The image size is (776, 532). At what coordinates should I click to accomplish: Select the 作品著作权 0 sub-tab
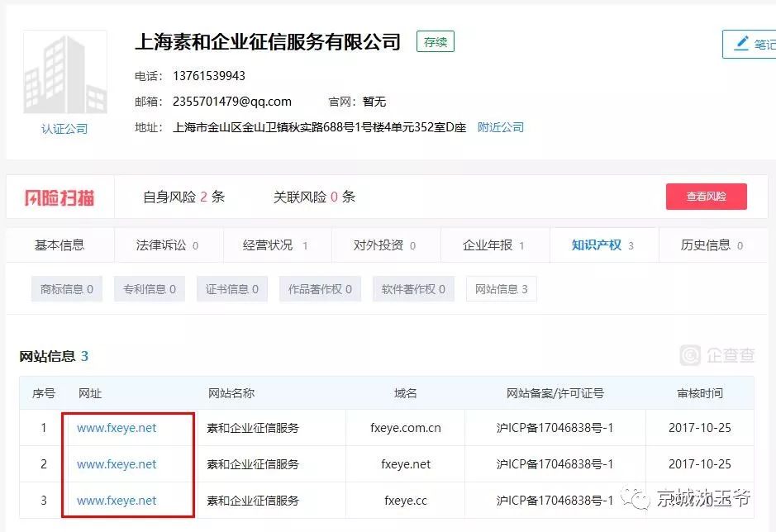click(320, 289)
